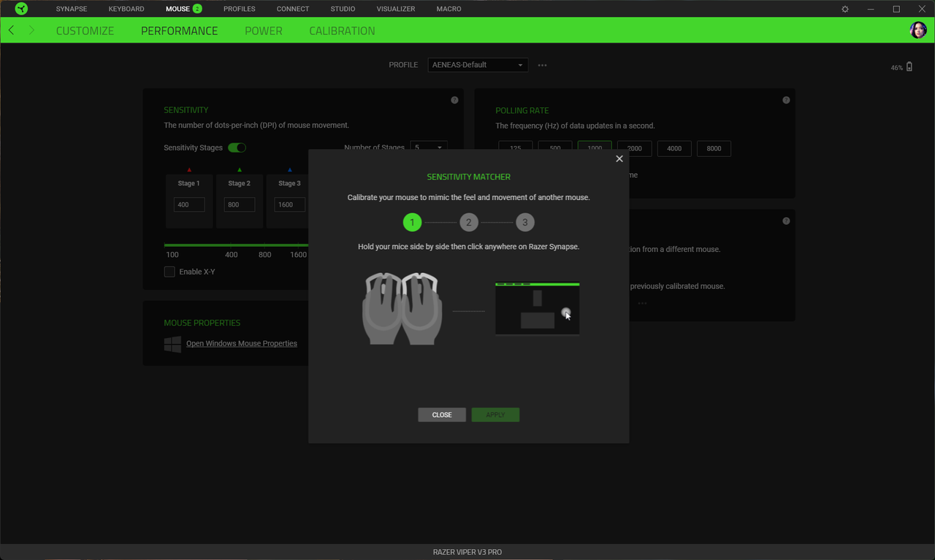Viewport: 935px width, 560px height.
Task: Click the Synapse screen illustration
Action: click(x=538, y=309)
